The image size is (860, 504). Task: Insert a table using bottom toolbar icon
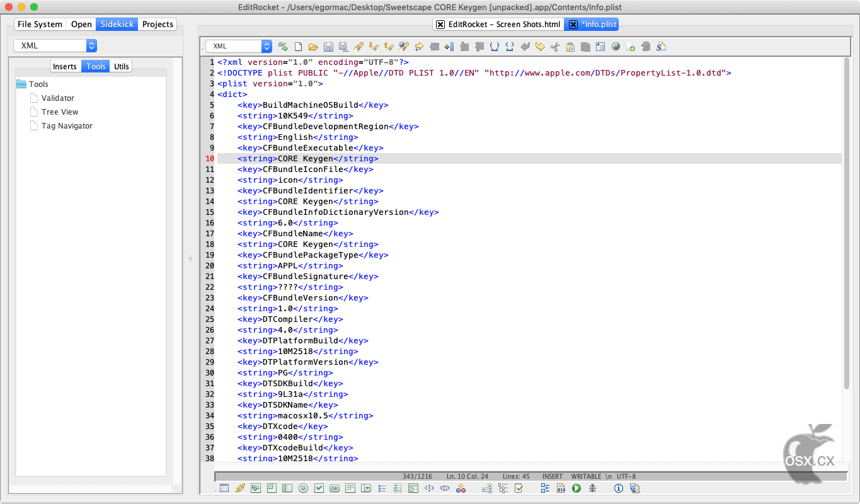click(x=224, y=488)
